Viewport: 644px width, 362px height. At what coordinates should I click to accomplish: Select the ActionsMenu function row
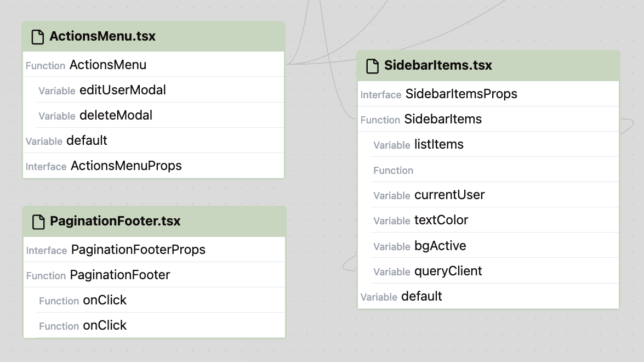(108, 65)
